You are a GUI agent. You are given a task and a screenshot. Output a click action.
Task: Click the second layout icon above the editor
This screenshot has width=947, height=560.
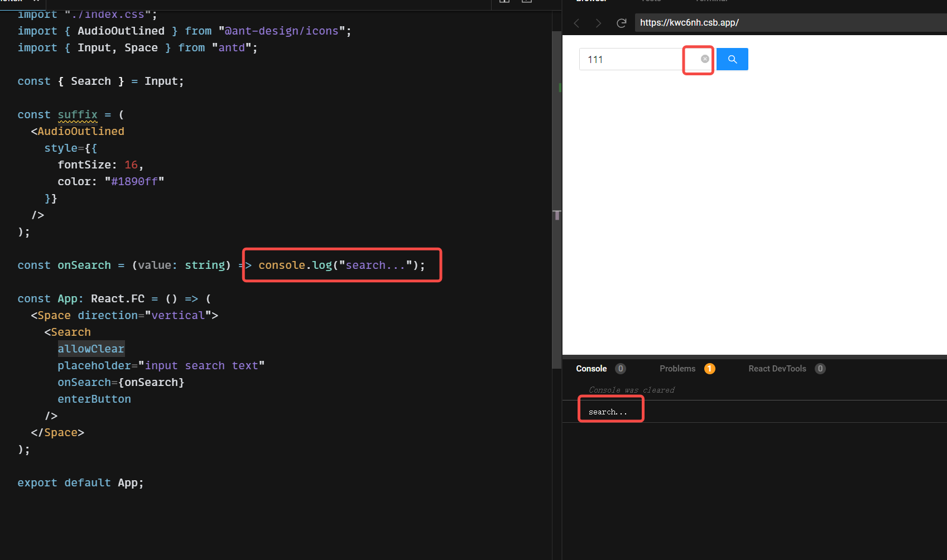(x=526, y=2)
